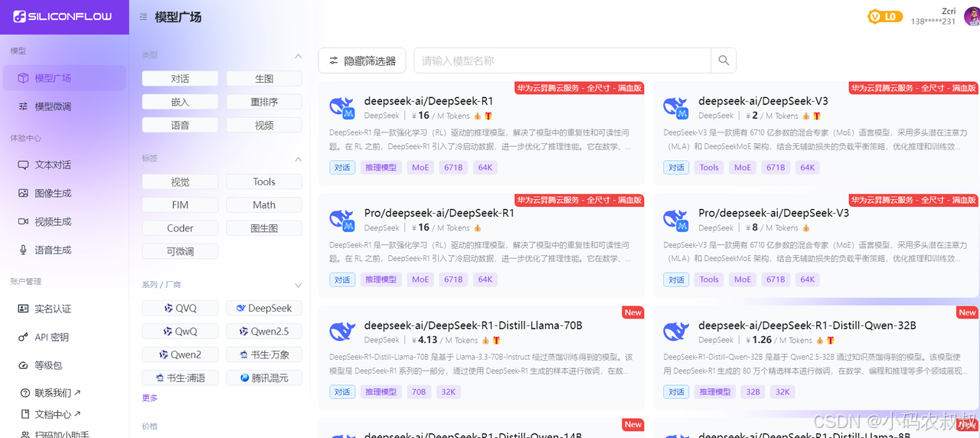The height and width of the screenshot is (438, 980).
Task: Click the 隐藏筛选器 button
Action: coord(362,60)
